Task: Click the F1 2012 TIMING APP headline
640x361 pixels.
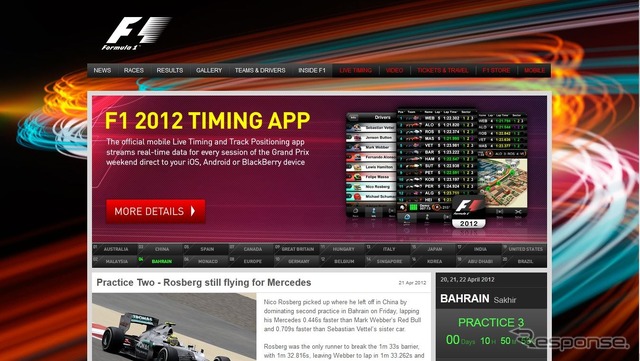Action: (207, 120)
